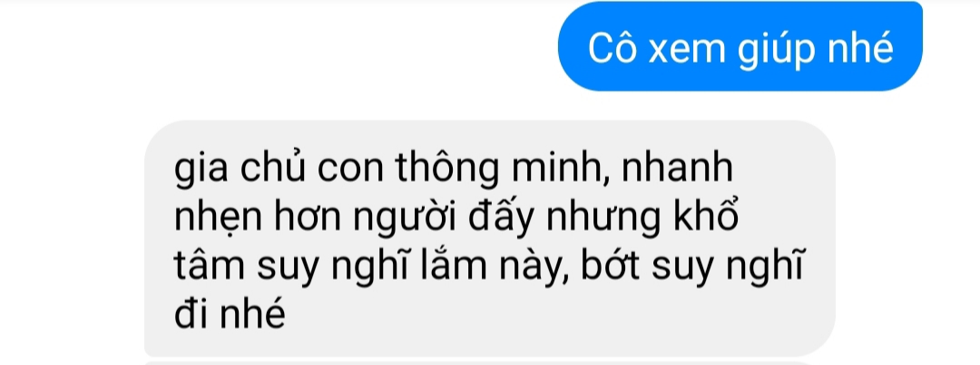Tap the gray reply message starting "gia chủ"

tap(489, 238)
